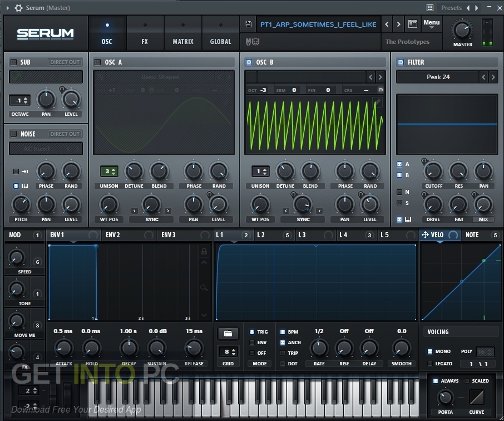Image resolution: width=504 pixels, height=421 pixels.
Task: Toggle the LFO BPM sync checkbox
Action: (x=283, y=332)
